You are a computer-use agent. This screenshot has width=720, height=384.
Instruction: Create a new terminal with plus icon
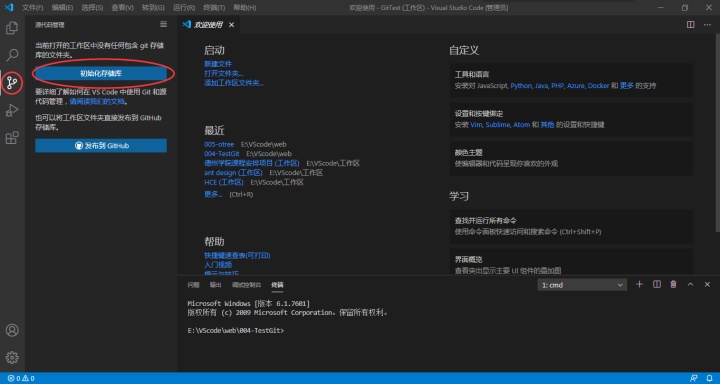[x=639, y=285]
